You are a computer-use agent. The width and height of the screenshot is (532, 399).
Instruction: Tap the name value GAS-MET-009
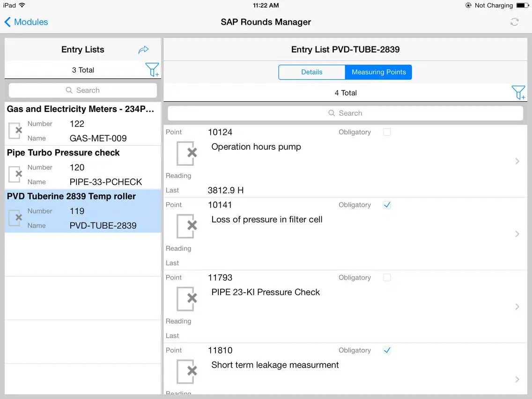pos(98,139)
